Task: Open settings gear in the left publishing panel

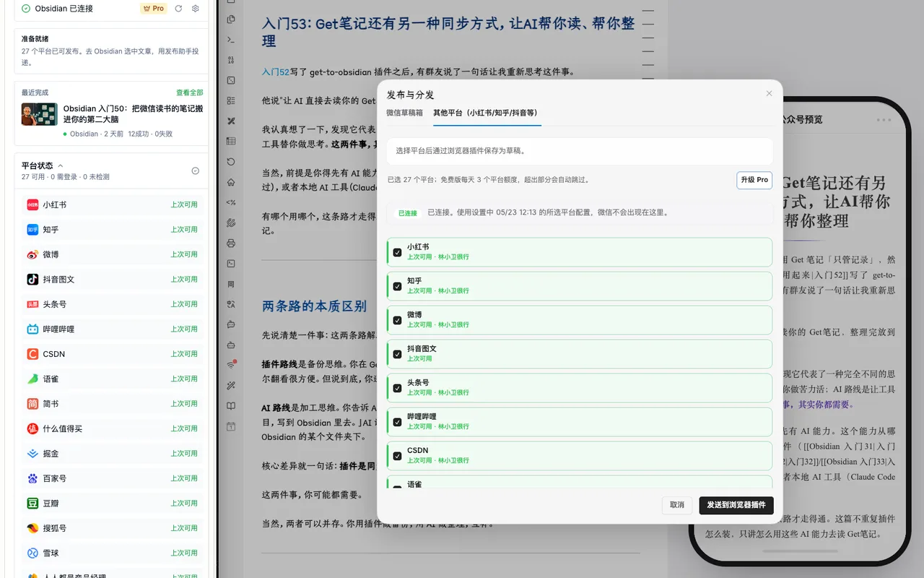Action: click(x=196, y=9)
